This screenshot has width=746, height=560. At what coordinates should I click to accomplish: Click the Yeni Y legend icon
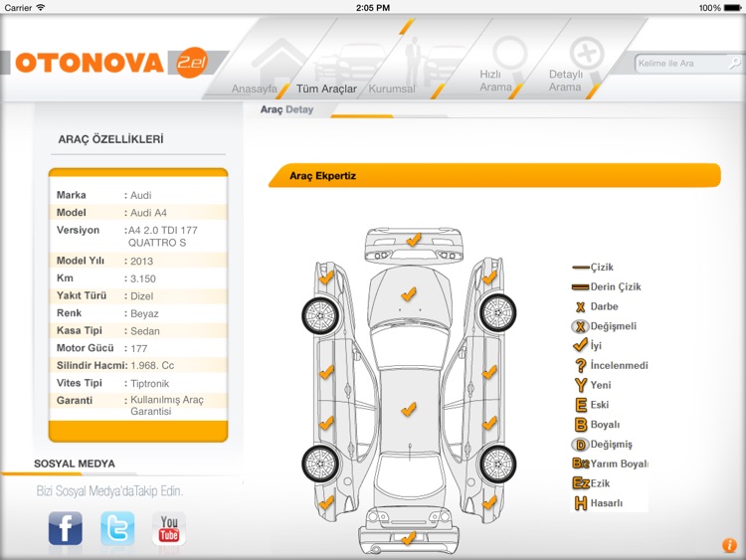(581, 384)
